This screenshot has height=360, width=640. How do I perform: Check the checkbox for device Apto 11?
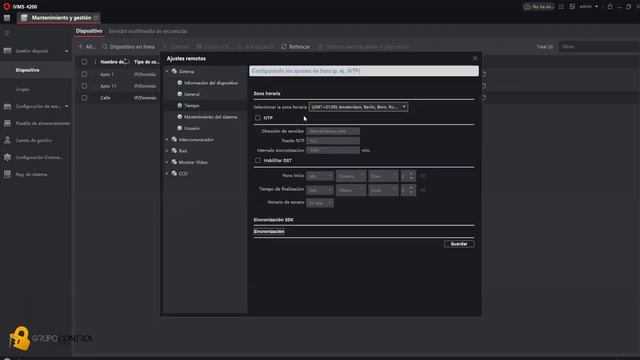click(84, 86)
